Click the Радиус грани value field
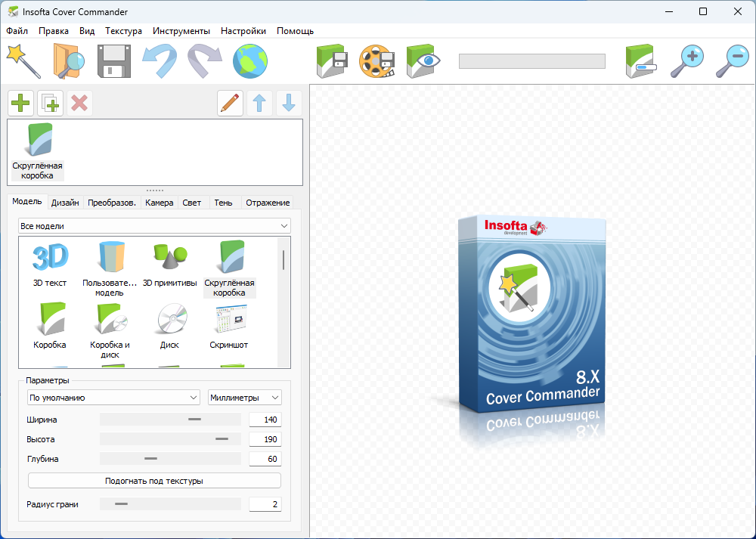The image size is (756, 539). click(265, 504)
